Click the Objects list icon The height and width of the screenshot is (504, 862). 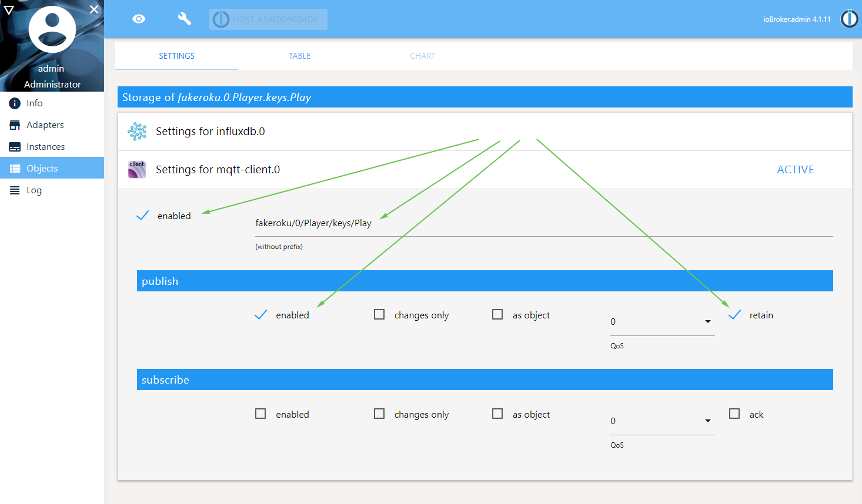tap(15, 169)
